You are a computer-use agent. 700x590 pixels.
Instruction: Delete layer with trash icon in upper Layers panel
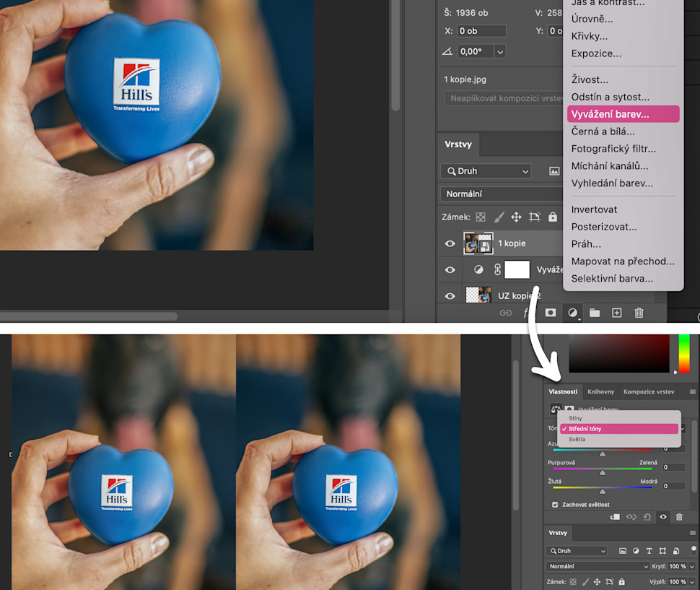coord(639,313)
